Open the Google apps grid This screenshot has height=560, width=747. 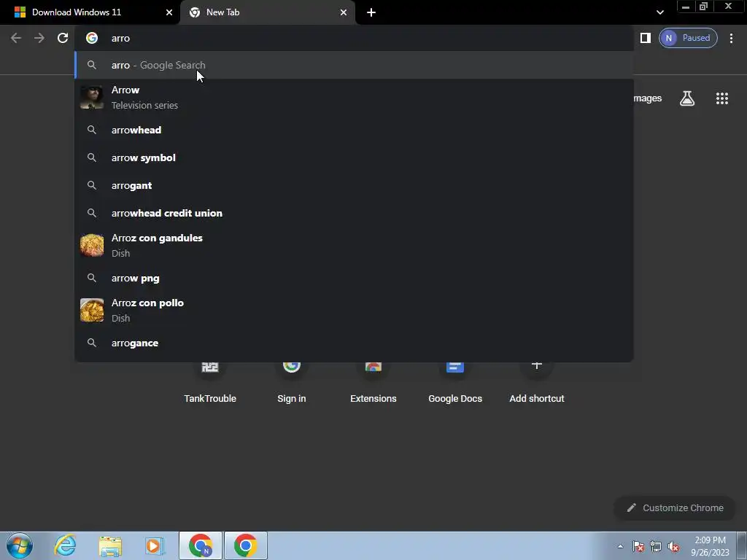pyautogui.click(x=721, y=98)
